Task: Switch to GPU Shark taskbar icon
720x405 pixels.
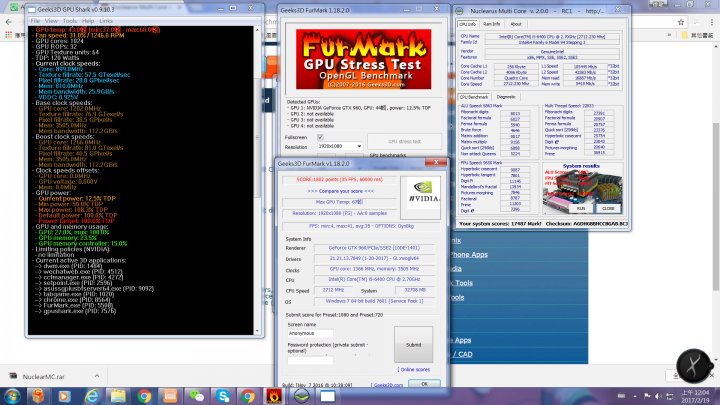Action: [x=301, y=396]
